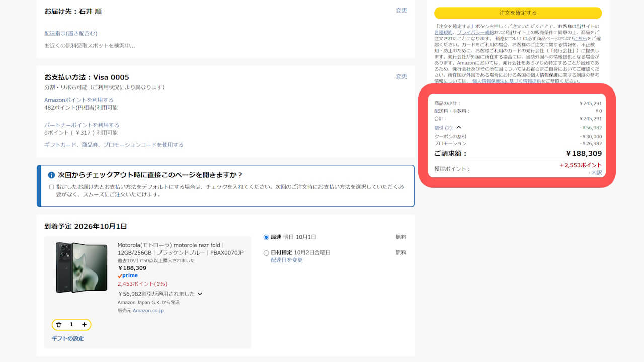
Task: Increase quantity with the plus icon
Action: click(84, 325)
